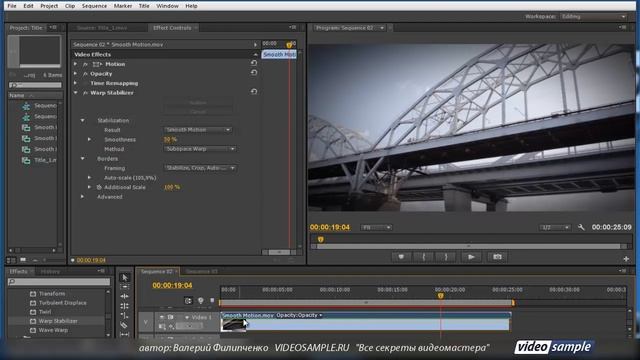Select the Turbulent Displace effect
Screen dimensions: 640x360
(x=62, y=303)
